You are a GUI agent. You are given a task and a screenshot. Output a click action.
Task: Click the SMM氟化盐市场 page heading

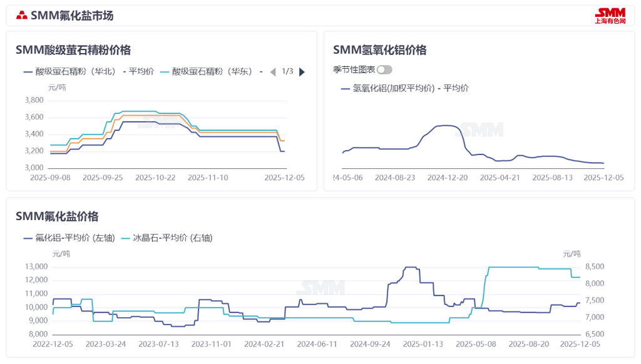pos(72,16)
